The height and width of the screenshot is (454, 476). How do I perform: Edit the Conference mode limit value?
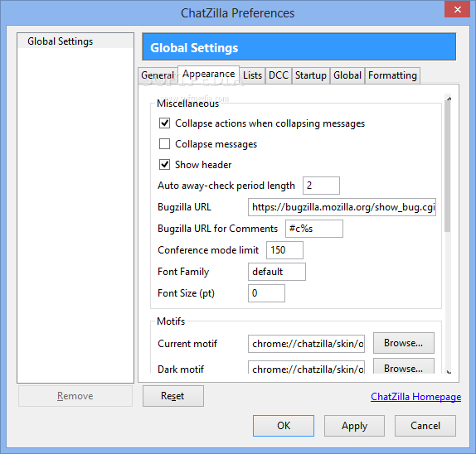tap(284, 250)
